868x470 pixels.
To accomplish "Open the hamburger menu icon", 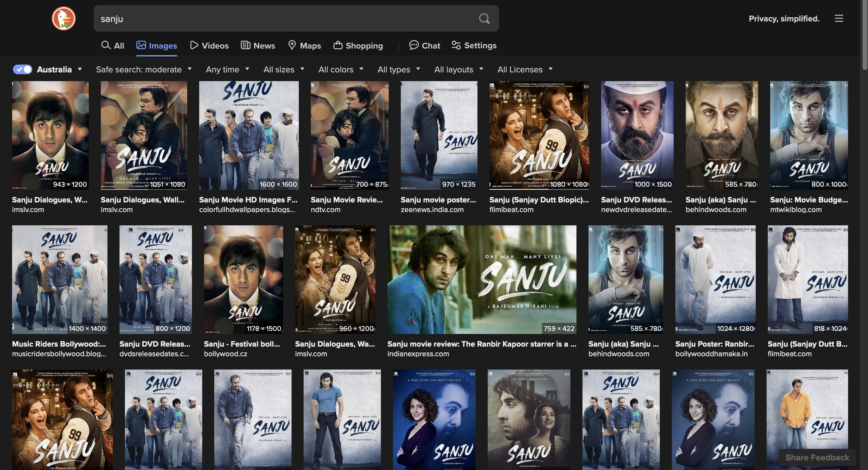I will [x=839, y=18].
